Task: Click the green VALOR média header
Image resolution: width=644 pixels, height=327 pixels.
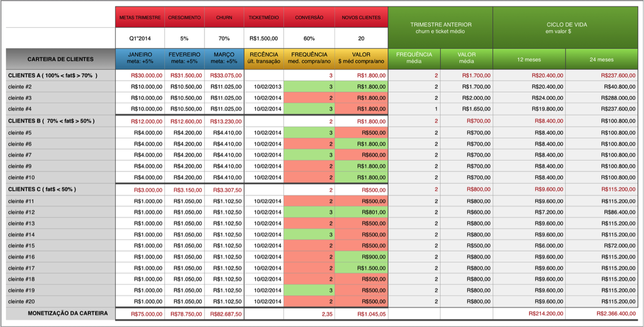Action: (x=466, y=59)
